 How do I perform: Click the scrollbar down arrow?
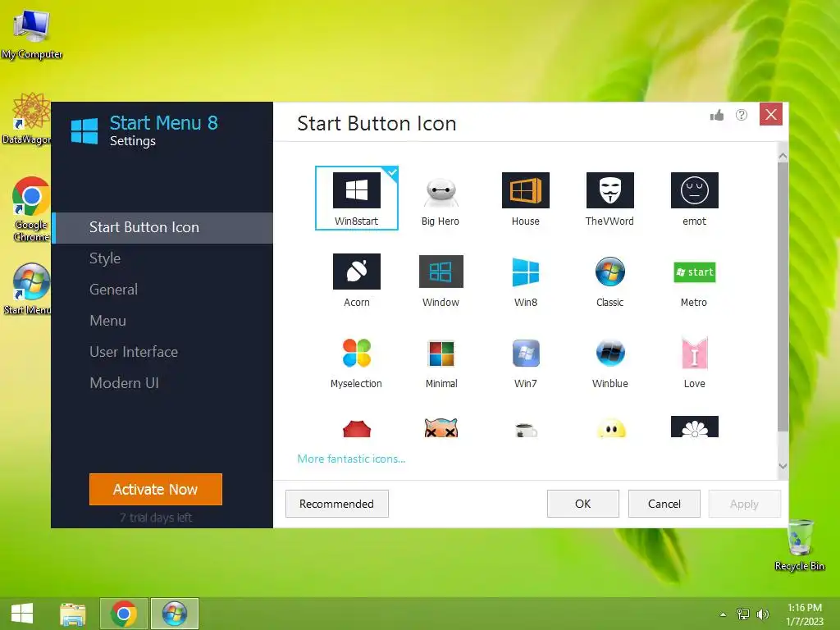pos(783,467)
